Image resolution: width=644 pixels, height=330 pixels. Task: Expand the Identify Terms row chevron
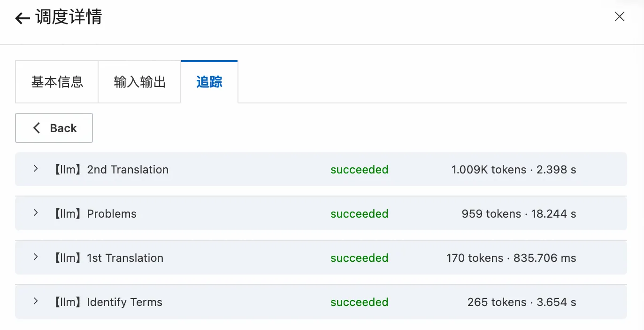[36, 301]
